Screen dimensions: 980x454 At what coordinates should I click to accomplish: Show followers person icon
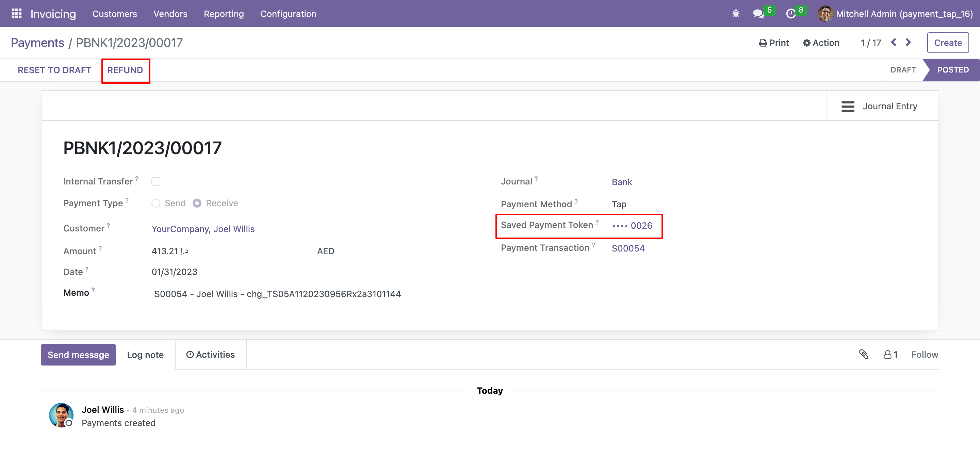887,354
